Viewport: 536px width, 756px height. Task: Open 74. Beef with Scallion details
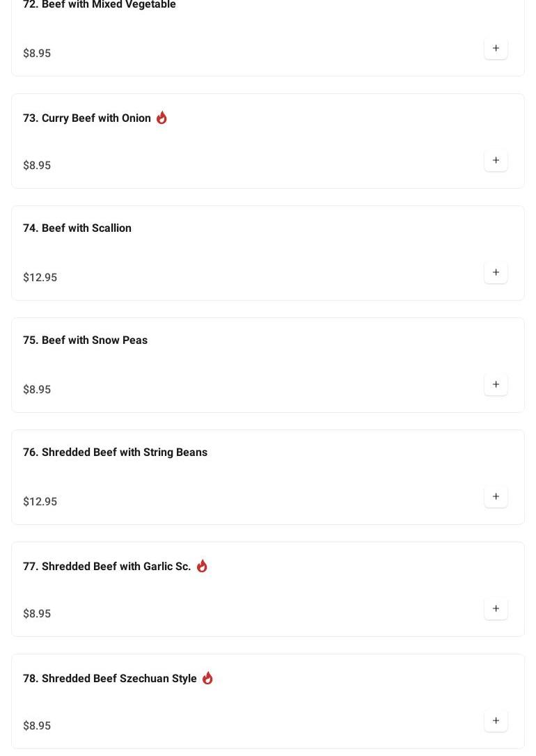pos(77,228)
